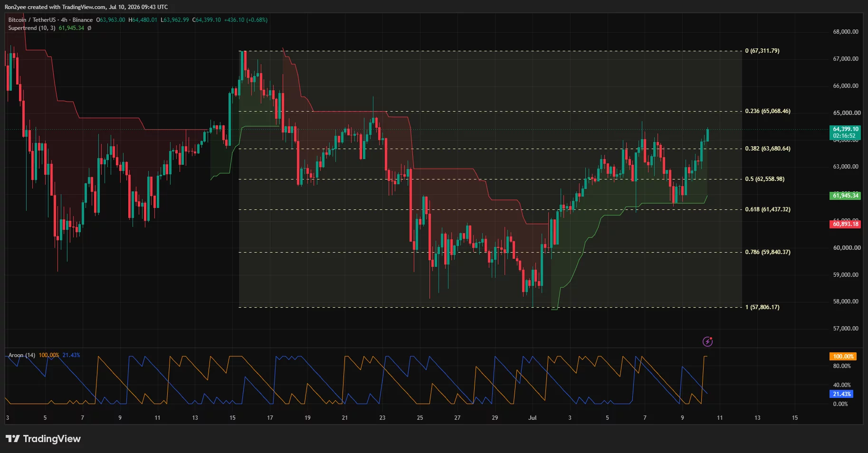Click the High value H64,480.01
The width and height of the screenshot is (868, 453).
(143, 20)
